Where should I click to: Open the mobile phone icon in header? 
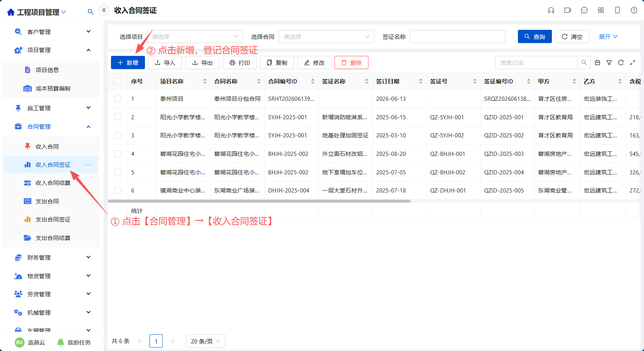[618, 10]
